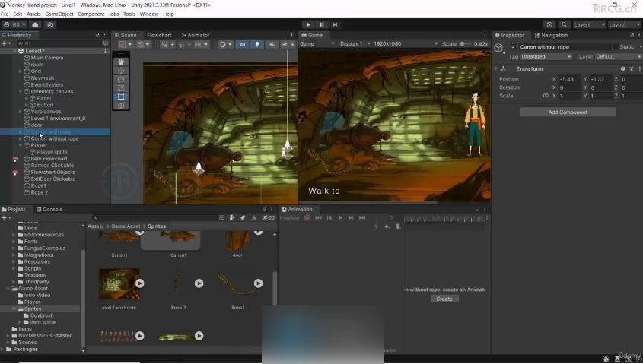Select the Rotate tool in Scene overlay

coord(121,79)
